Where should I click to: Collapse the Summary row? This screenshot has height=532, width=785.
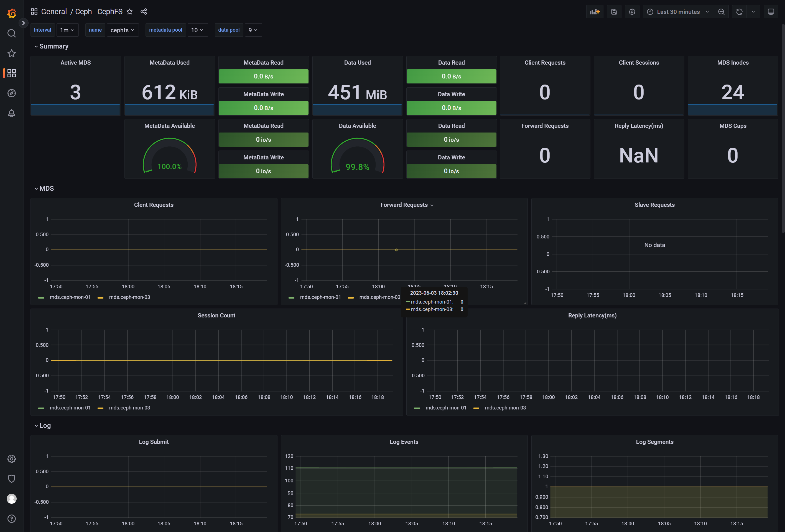53,46
